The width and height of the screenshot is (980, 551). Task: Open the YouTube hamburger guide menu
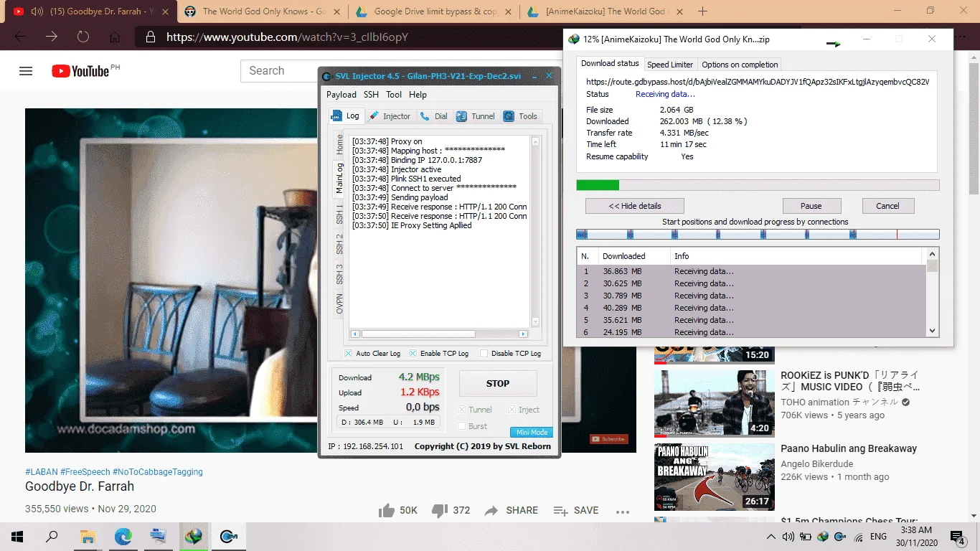coord(26,71)
